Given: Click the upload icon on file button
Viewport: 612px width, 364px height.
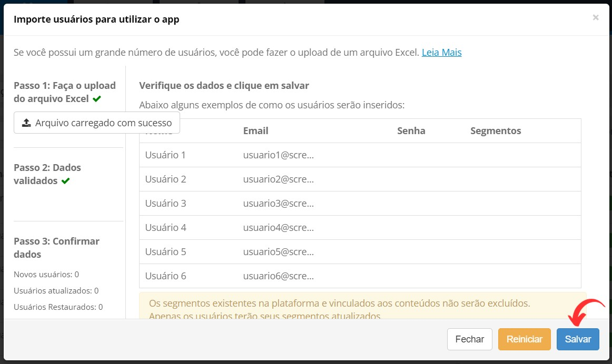Looking at the screenshot, I should pos(26,123).
